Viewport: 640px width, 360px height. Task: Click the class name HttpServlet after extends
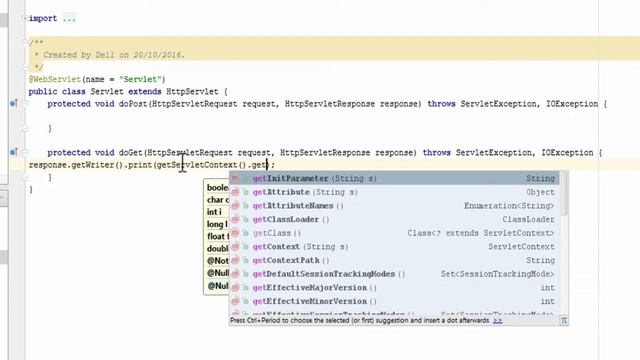(x=192, y=91)
